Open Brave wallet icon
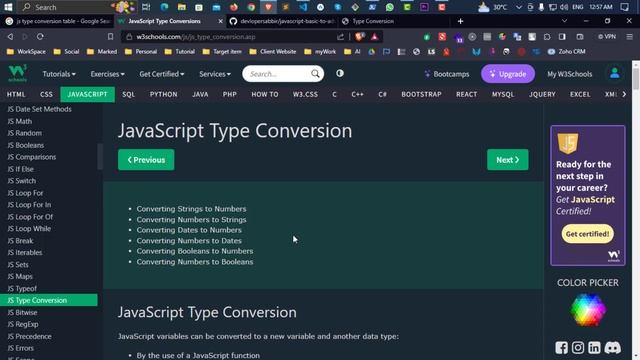 580,37
